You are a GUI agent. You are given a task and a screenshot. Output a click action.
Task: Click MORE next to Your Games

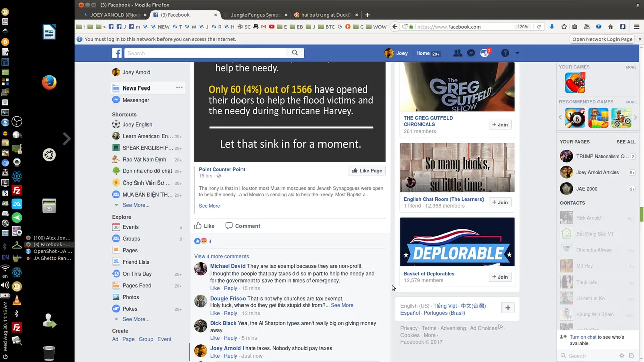(x=631, y=67)
